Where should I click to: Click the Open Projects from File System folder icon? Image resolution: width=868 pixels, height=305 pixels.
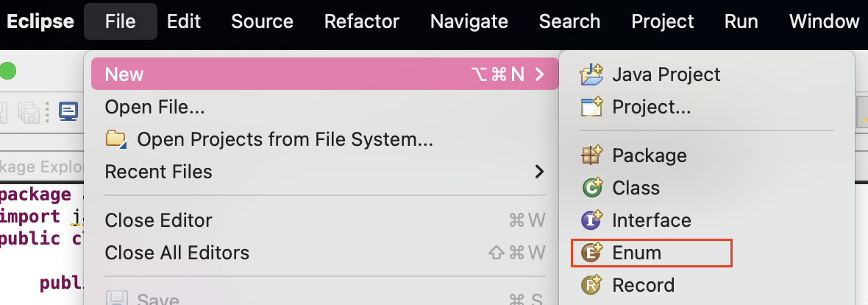point(116,139)
